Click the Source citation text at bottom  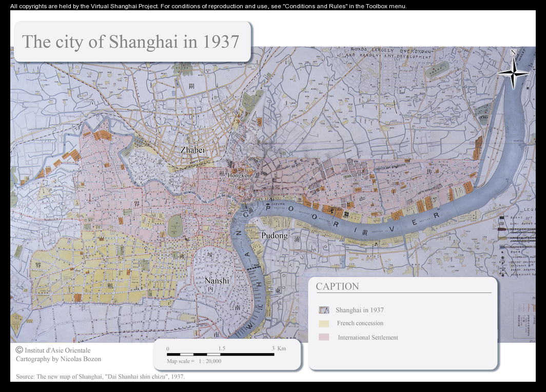click(x=100, y=377)
